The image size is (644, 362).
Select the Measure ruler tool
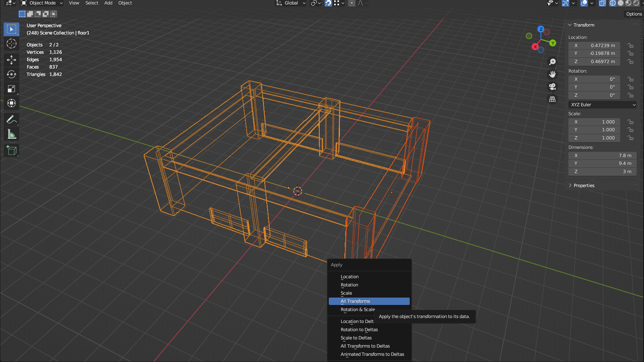pyautogui.click(x=12, y=134)
